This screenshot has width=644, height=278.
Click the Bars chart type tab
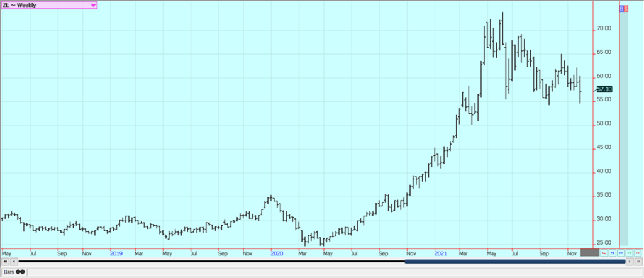(x=14, y=272)
